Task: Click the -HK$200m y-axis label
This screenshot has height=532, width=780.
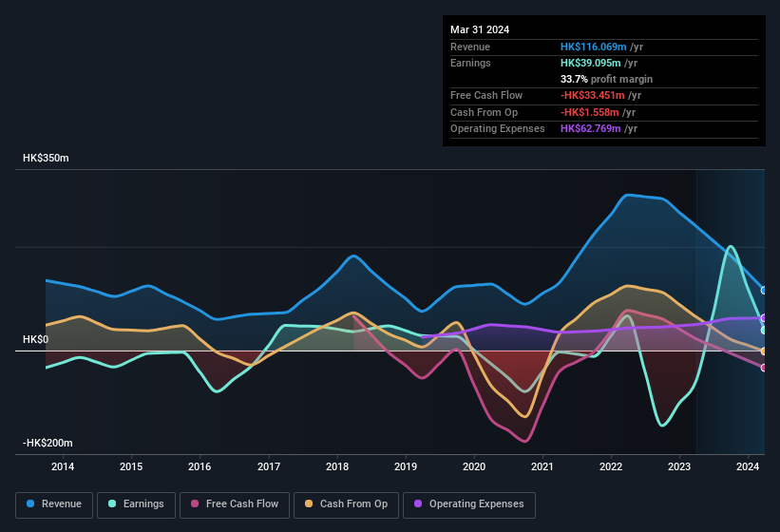Action: coord(48,444)
